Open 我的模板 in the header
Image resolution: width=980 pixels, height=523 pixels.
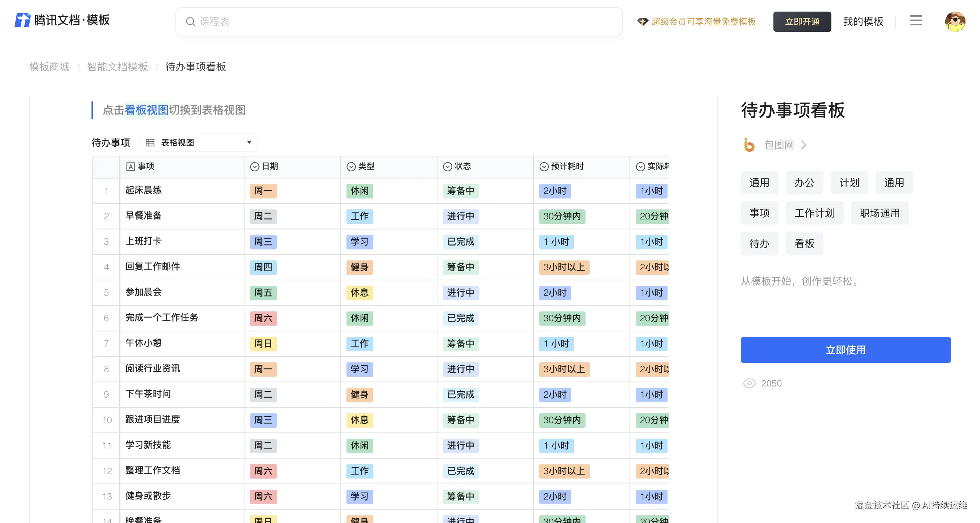click(863, 22)
